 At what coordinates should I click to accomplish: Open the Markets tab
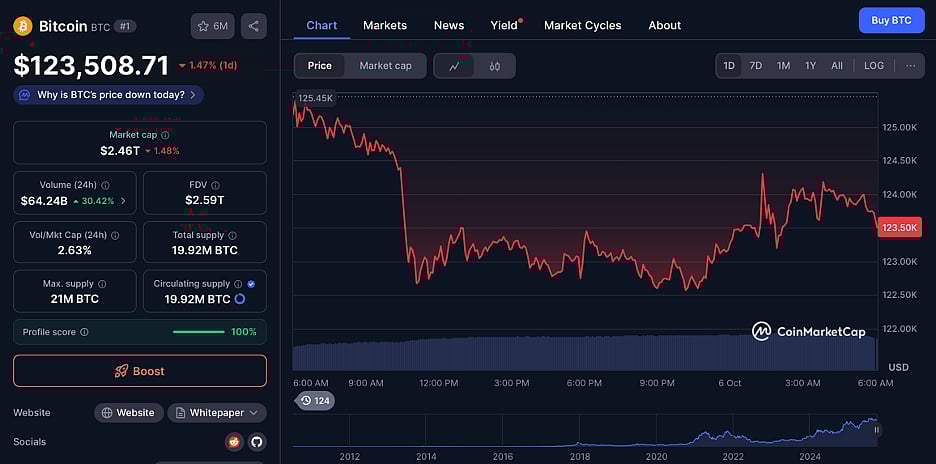click(x=385, y=25)
